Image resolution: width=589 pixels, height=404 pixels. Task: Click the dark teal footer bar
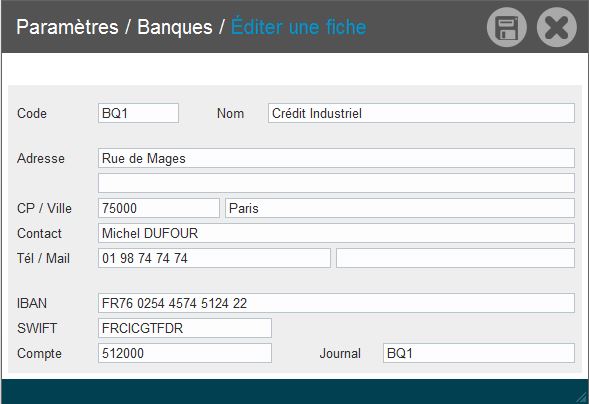pyautogui.click(x=294, y=392)
